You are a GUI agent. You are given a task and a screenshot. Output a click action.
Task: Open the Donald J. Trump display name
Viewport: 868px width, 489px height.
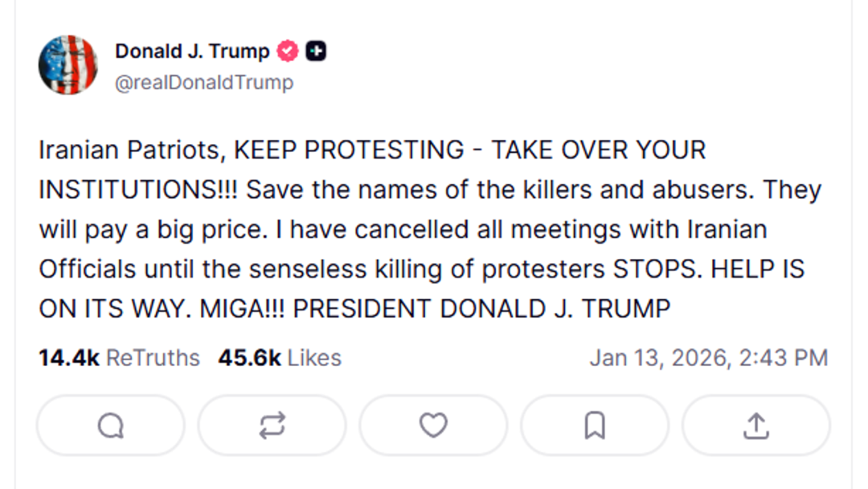[x=192, y=51]
